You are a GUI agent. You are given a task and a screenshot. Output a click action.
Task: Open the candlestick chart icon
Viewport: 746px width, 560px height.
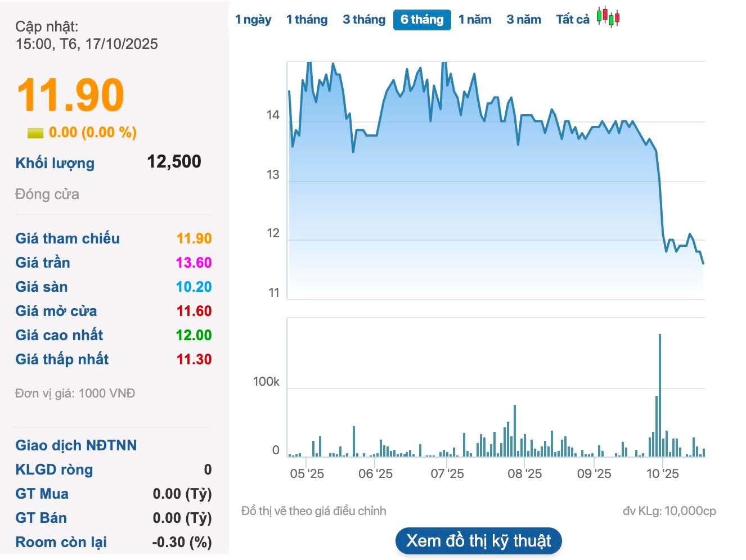coord(608,17)
